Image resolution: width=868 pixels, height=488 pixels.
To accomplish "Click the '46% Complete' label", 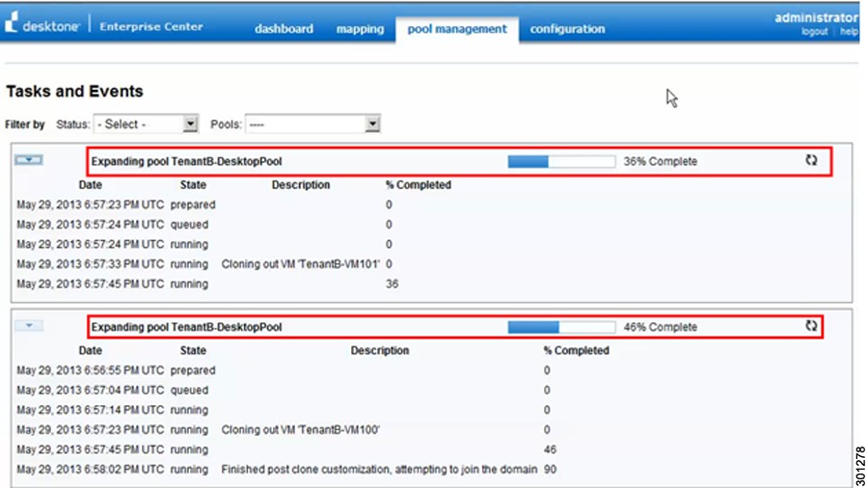I will pyautogui.click(x=661, y=327).
